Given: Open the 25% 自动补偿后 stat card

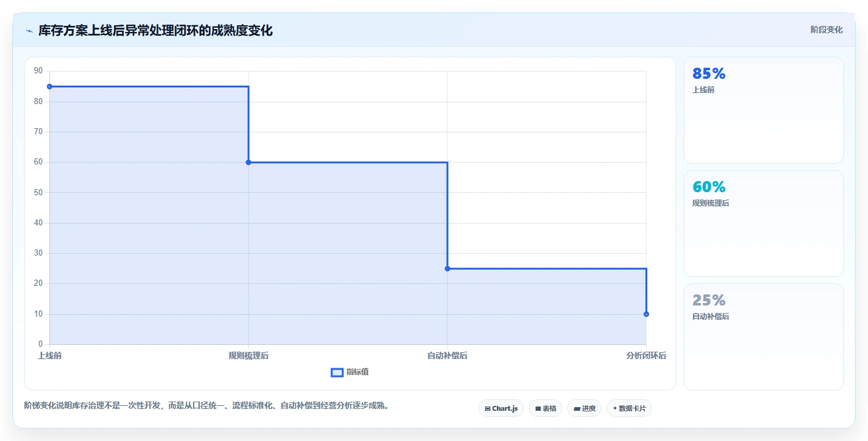Looking at the screenshot, I should [764, 337].
